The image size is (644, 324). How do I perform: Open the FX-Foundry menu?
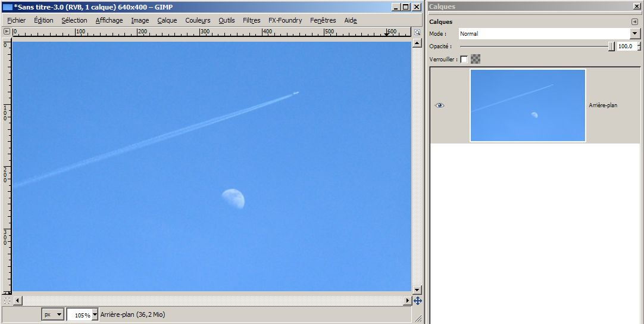[x=285, y=20]
